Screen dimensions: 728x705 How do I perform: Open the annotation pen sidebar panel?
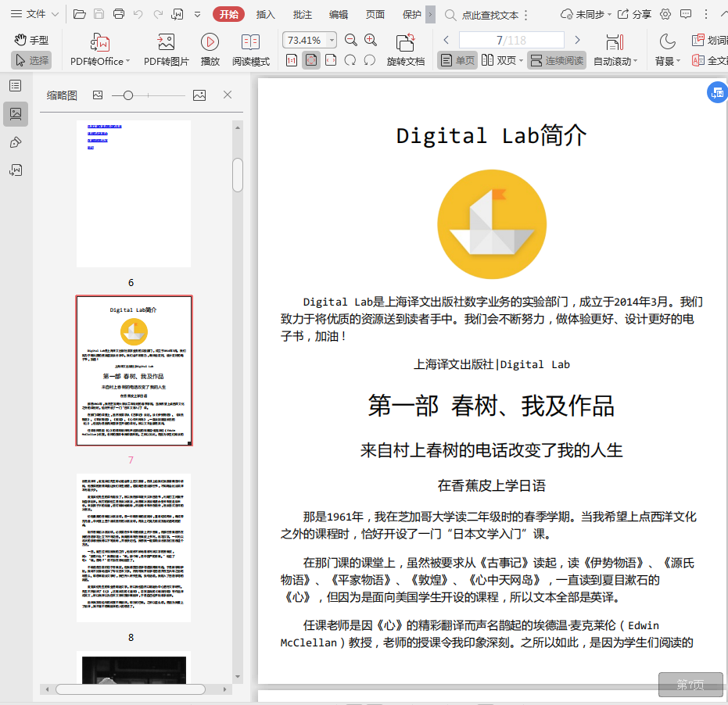tap(15, 141)
